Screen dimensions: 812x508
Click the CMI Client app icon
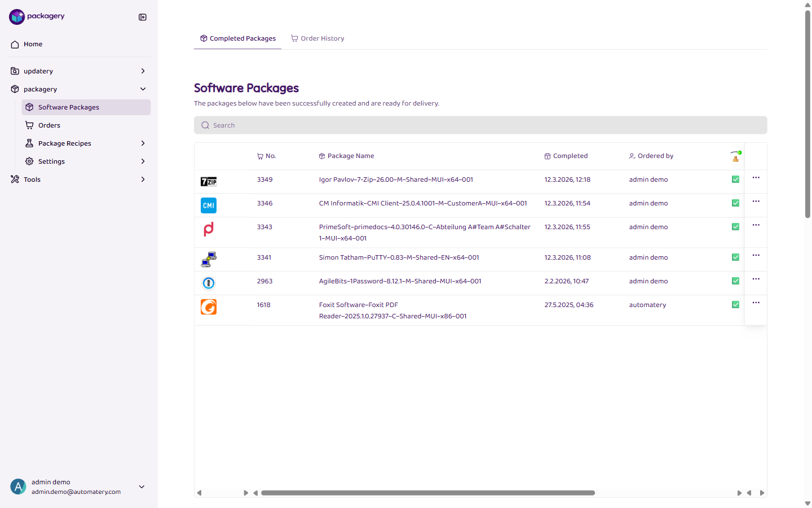coord(208,205)
